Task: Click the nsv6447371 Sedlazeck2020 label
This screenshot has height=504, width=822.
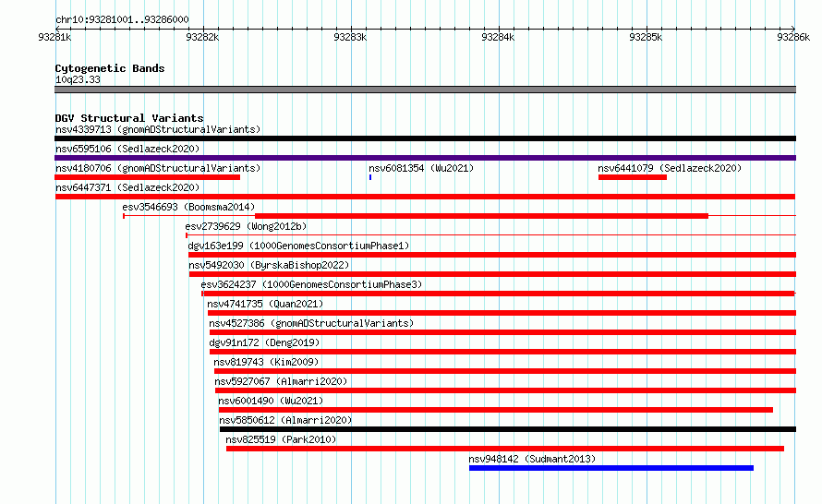Action: (x=127, y=187)
